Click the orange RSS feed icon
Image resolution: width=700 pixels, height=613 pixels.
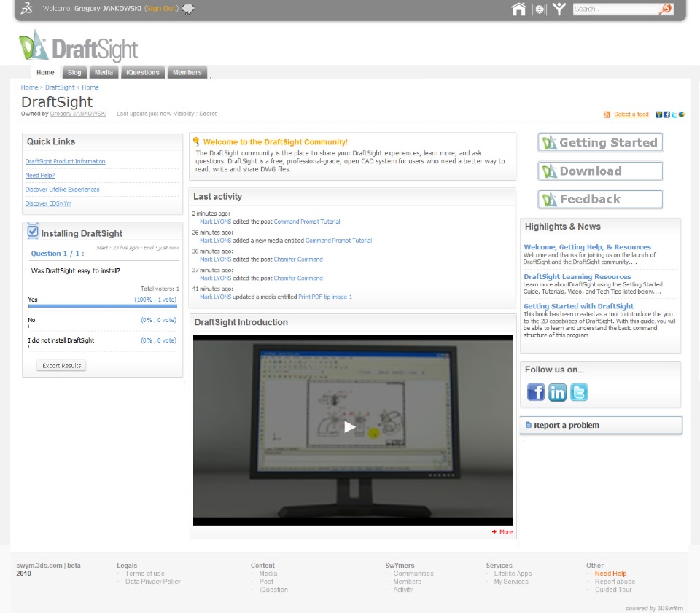[607, 114]
